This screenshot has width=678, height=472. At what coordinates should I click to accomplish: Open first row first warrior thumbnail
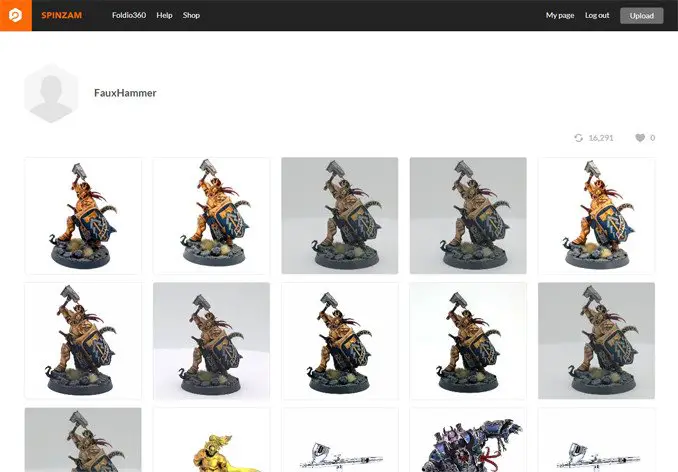tap(83, 216)
